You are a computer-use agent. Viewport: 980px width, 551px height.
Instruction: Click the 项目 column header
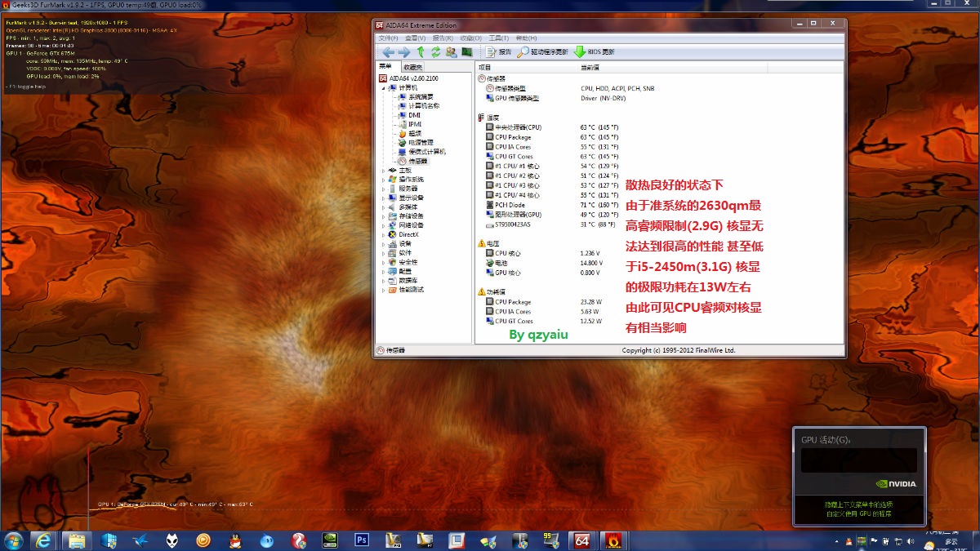(527, 67)
